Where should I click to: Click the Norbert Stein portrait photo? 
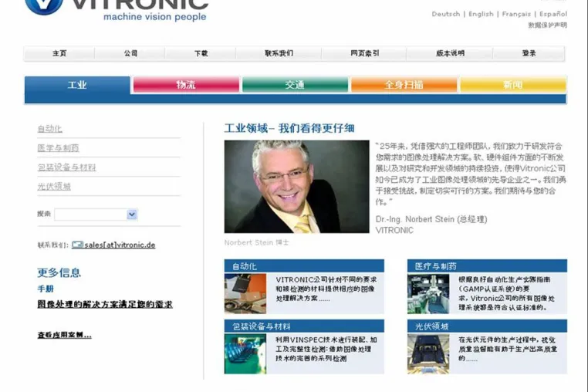(x=296, y=187)
